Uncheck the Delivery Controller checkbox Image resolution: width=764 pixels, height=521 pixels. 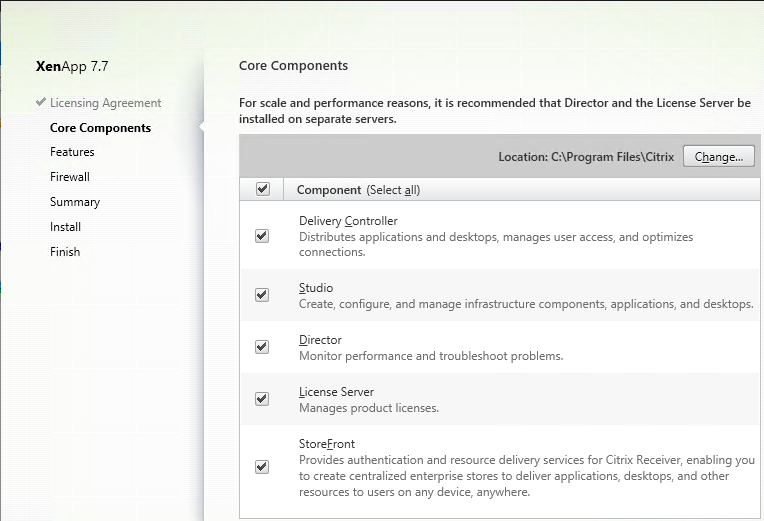[262, 236]
